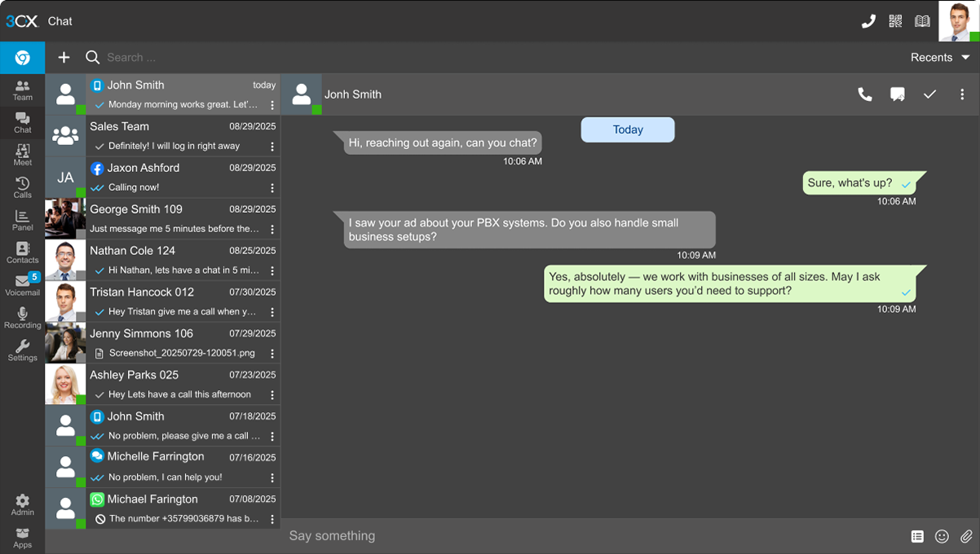Click the user profile picture at top right

pos(957,21)
